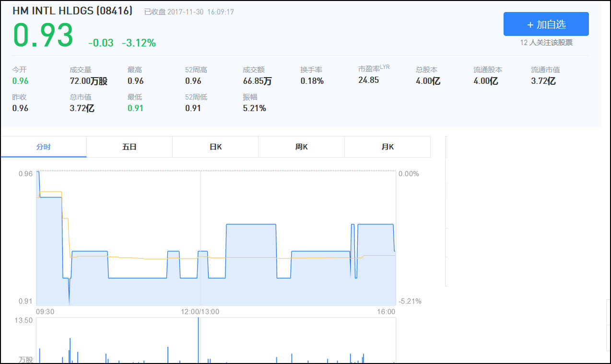611x364 pixels.
Task: Click the 12:00/13:00 time axis marker
Action: (x=200, y=312)
